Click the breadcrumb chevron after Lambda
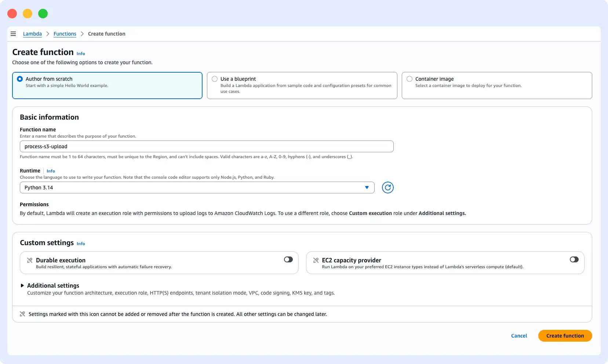608x364 pixels. 48,34
